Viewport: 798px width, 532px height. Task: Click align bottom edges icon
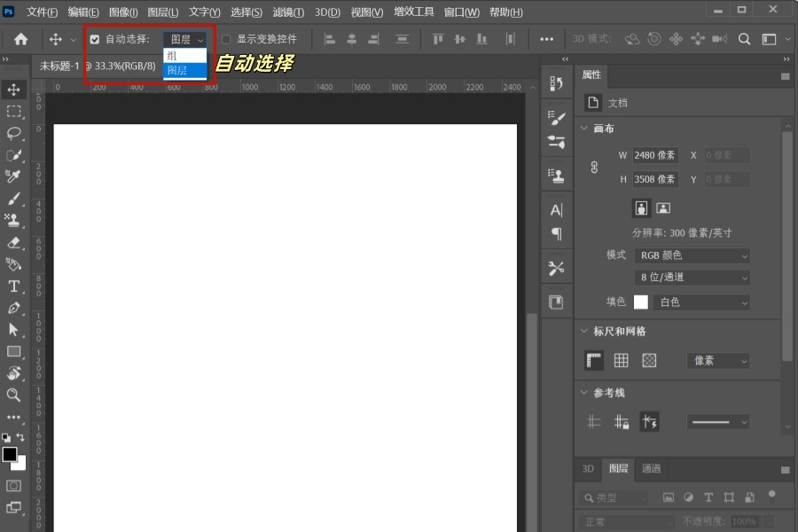(481, 39)
